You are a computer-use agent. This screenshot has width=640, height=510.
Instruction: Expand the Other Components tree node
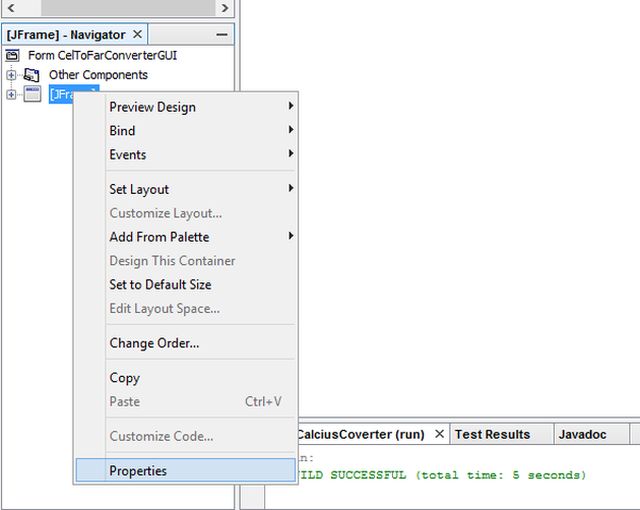[x=11, y=75]
